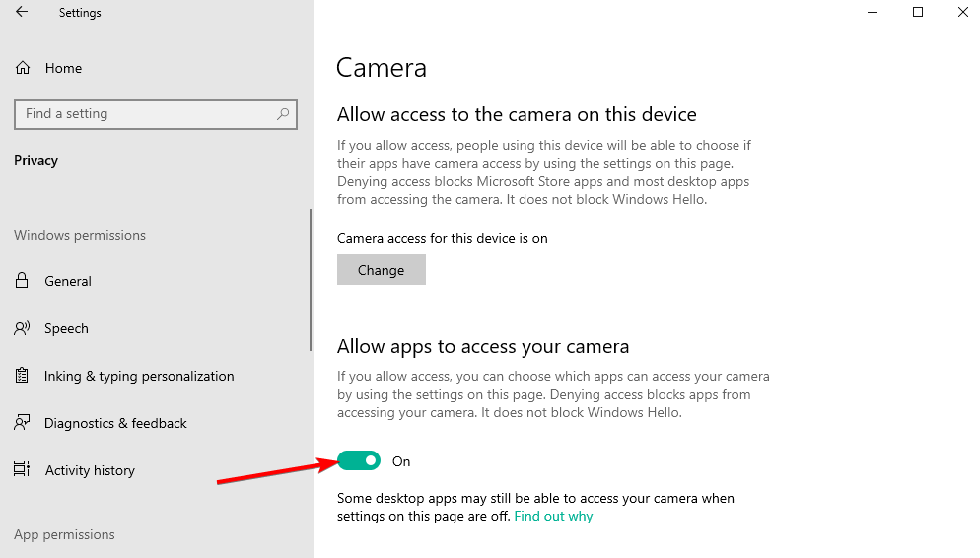Open Inking & typing personalization
Image resolution: width=980 pixels, height=558 pixels.
(x=139, y=377)
